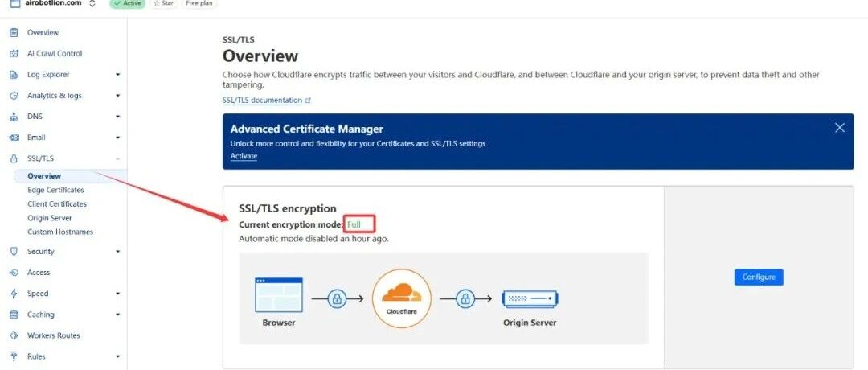Click the external link icon after SSL/TLS documentation

[309, 101]
